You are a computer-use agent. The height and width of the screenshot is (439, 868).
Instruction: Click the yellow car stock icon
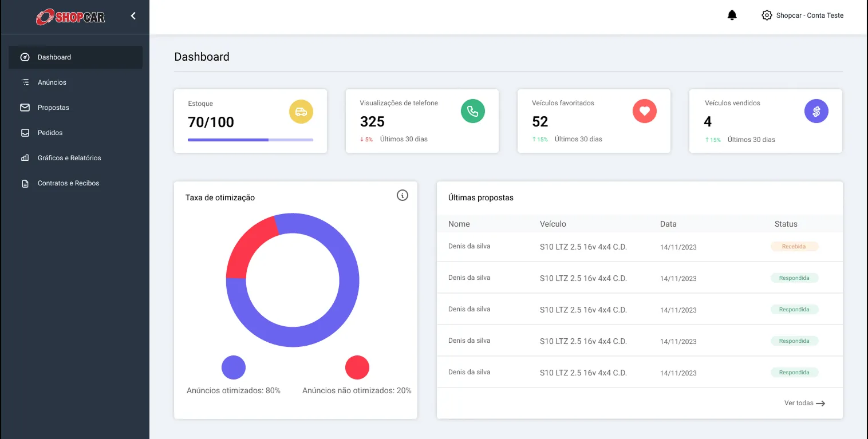point(301,112)
